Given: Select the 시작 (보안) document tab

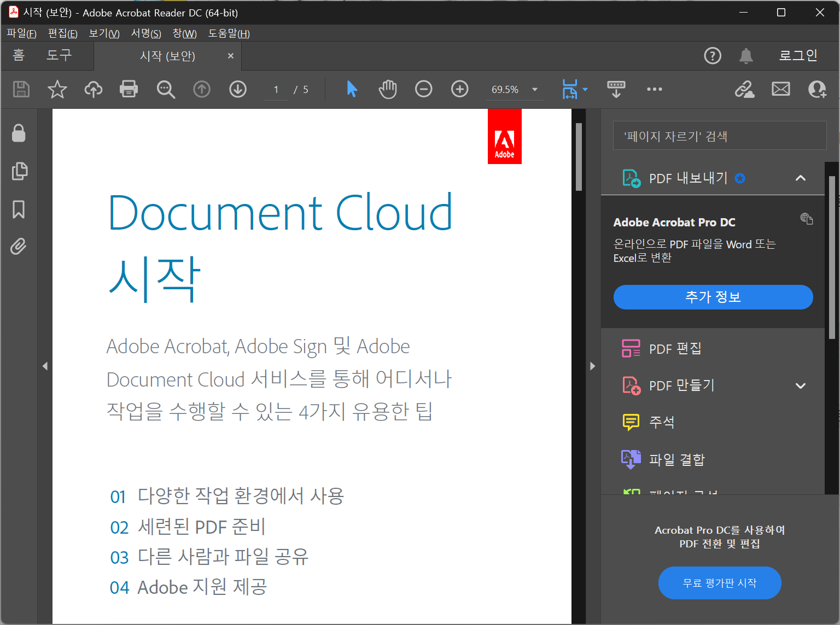Looking at the screenshot, I should click(x=167, y=56).
